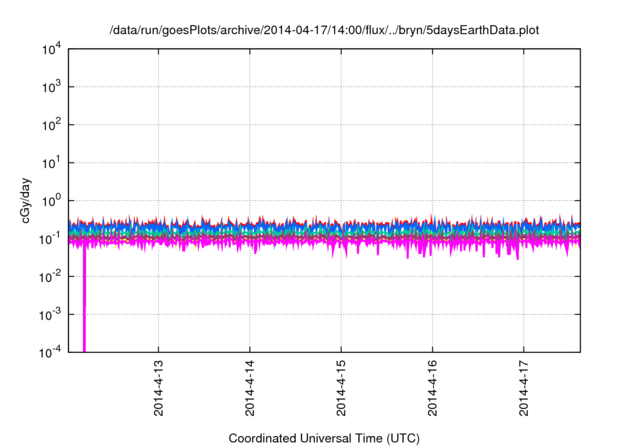Select the 10^-3 y-axis tick label
The width and height of the screenshot is (640, 448).
[51, 315]
